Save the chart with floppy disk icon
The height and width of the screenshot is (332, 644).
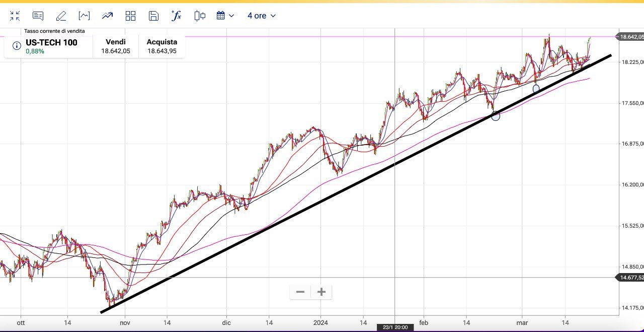[153, 16]
